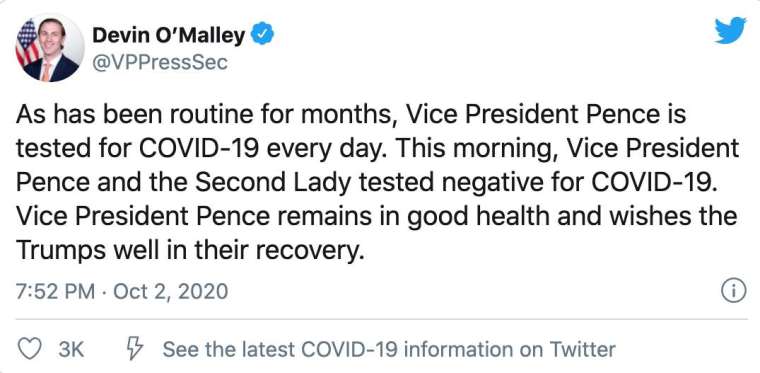Click 'tested negative' in the tweet body
Image resolution: width=760 pixels, height=373 pixels.
point(488,184)
